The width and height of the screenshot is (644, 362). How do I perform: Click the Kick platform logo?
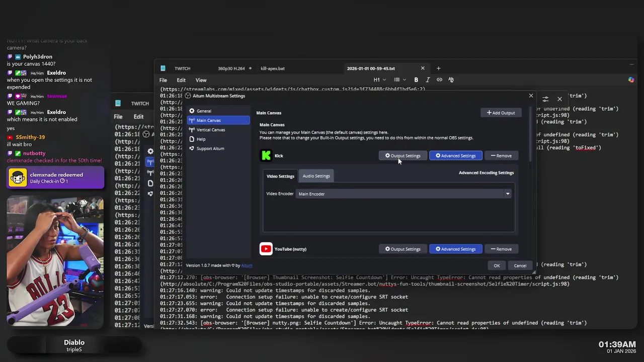pyautogui.click(x=266, y=155)
